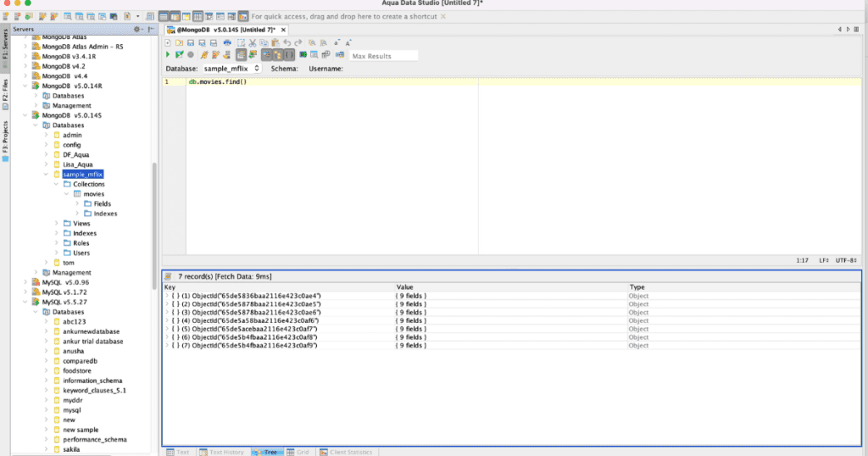Click the Redo arrow in editor toolbar
Screen dimensions: 868x456
pos(298,42)
